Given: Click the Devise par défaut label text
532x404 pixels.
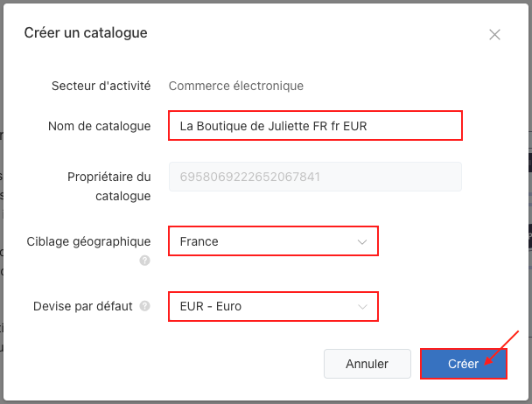Looking at the screenshot, I should 83,306.
